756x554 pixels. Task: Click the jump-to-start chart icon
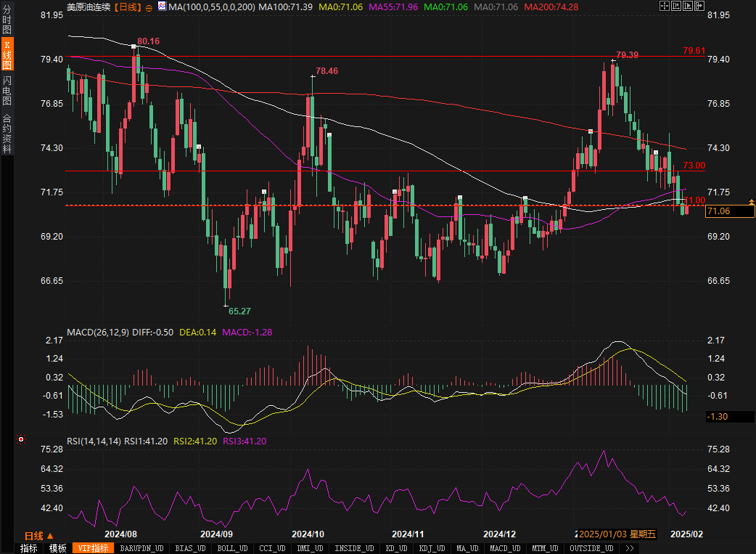676,6
